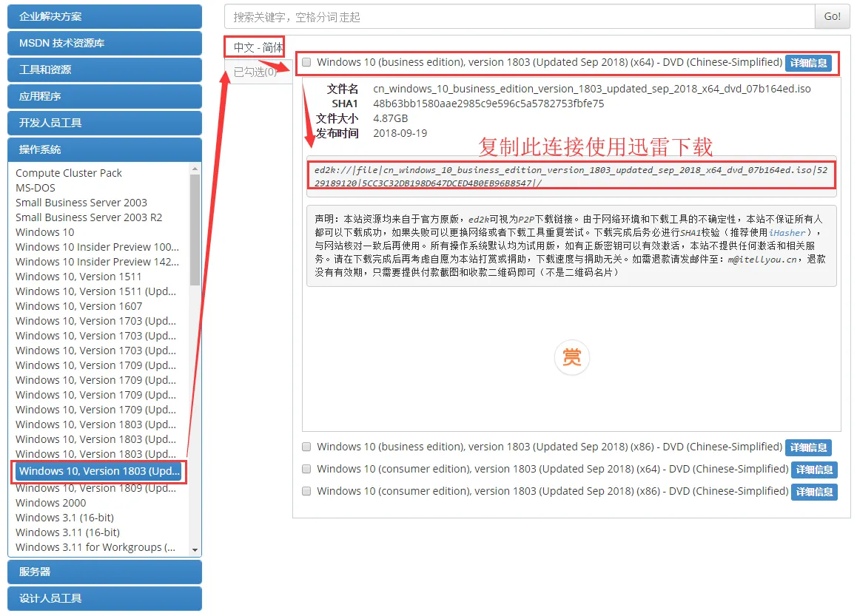Viewport: 857px width, 616px height.
Task: Focus the keyword search input field
Action: pyautogui.click(x=519, y=16)
